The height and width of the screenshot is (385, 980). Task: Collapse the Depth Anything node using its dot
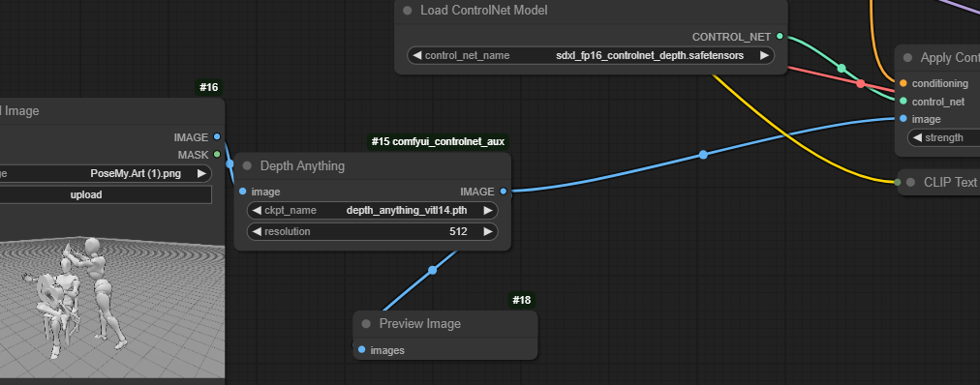(247, 166)
